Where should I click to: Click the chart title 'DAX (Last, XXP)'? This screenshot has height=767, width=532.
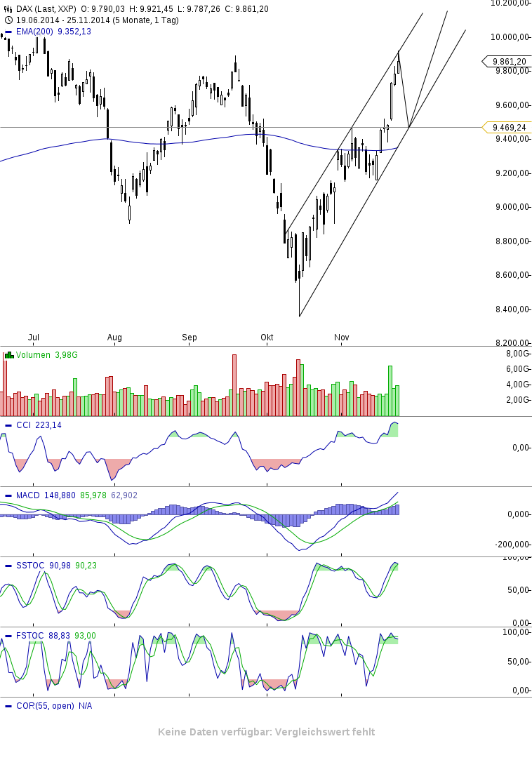[46, 9]
